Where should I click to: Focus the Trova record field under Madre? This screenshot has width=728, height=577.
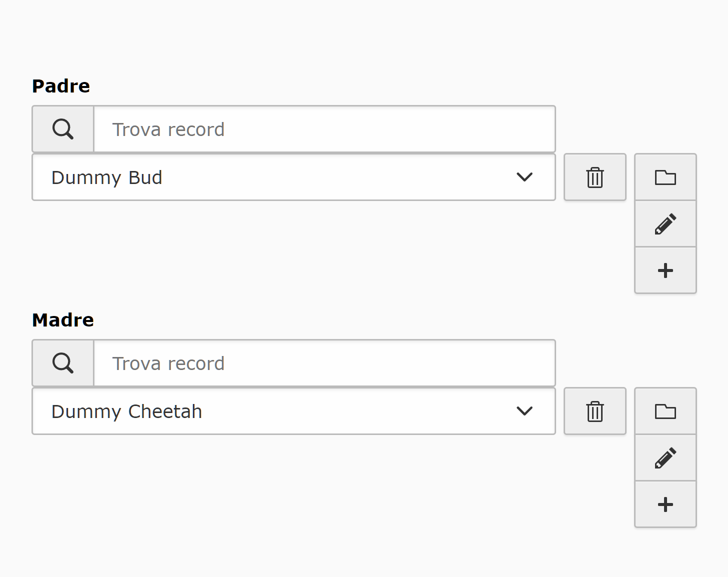[x=325, y=363]
